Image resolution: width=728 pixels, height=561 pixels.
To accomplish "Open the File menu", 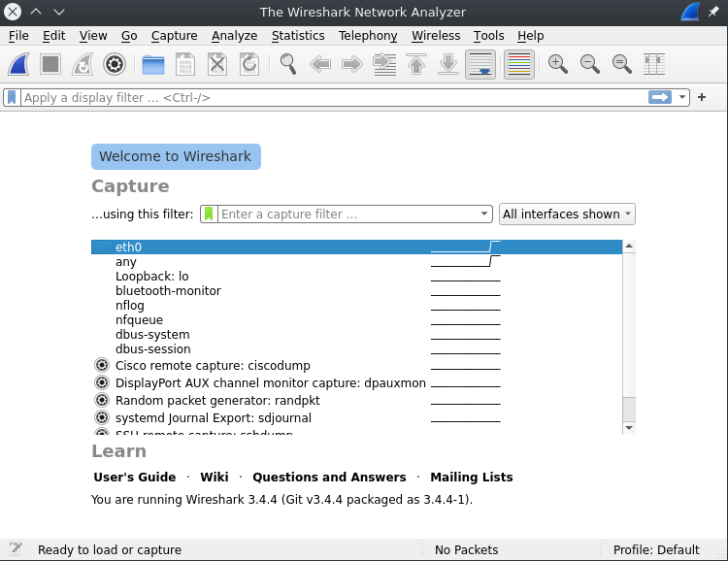I will point(18,36).
